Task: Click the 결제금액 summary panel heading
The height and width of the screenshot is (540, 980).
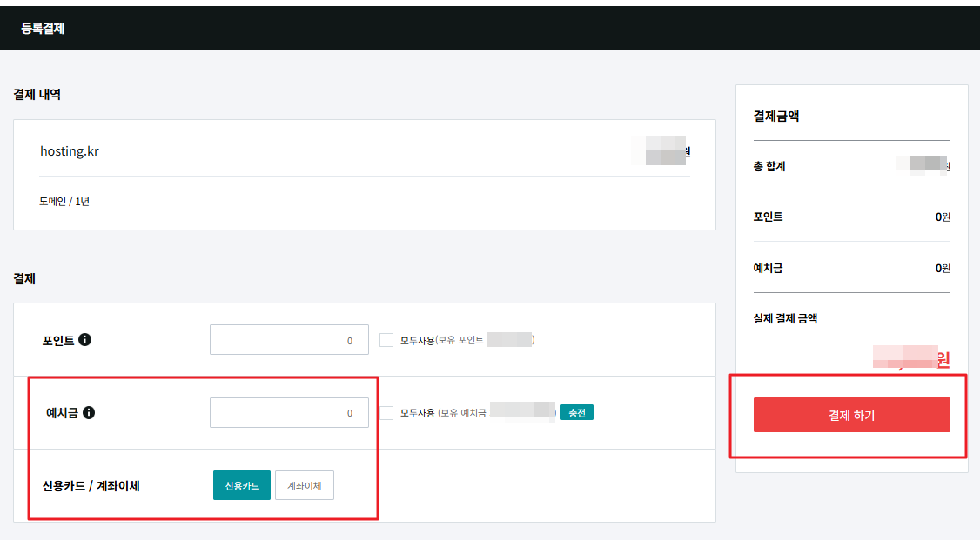Action: 776,116
